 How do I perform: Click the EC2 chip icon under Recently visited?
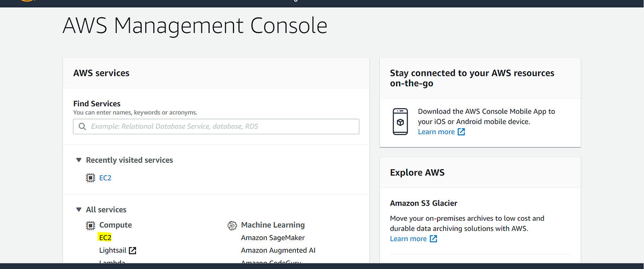click(91, 177)
